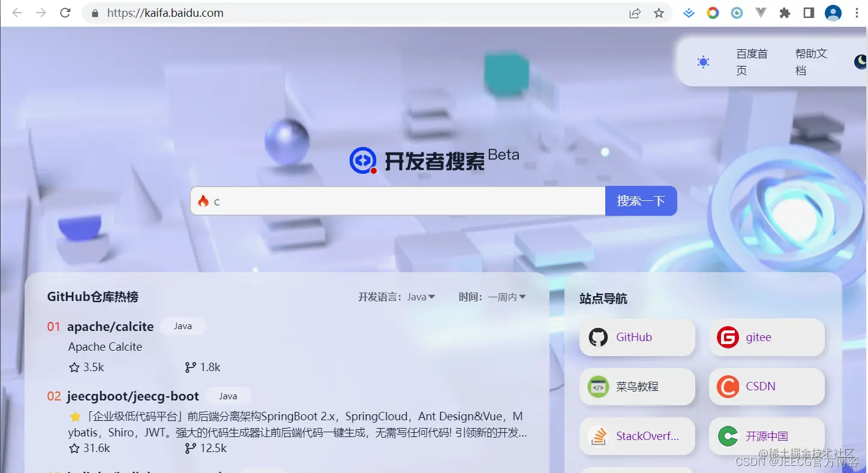Open the jeecgboot/jeecg-boot repository link
Viewport: 868px width, 473px height.
133,396
